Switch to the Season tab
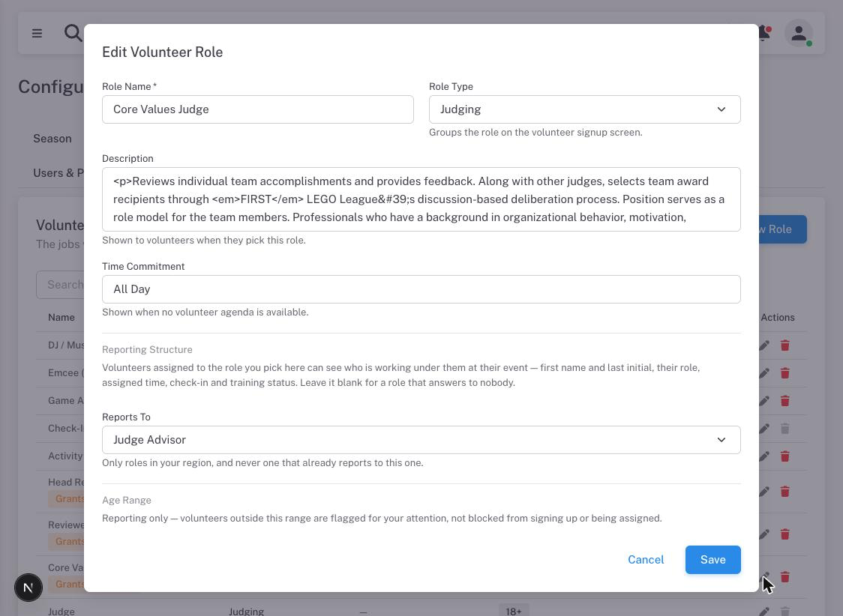Screen dimensions: 843x616 [52, 139]
